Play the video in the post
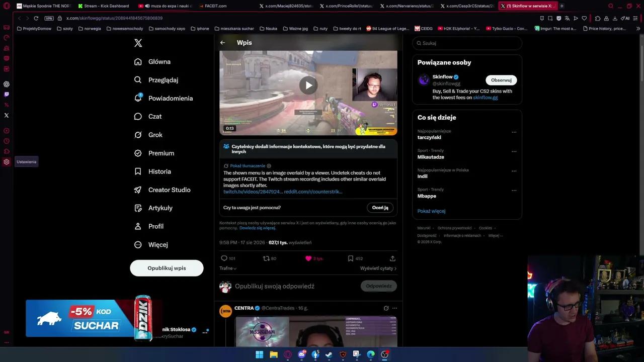The height and width of the screenshot is (362, 644). click(308, 85)
